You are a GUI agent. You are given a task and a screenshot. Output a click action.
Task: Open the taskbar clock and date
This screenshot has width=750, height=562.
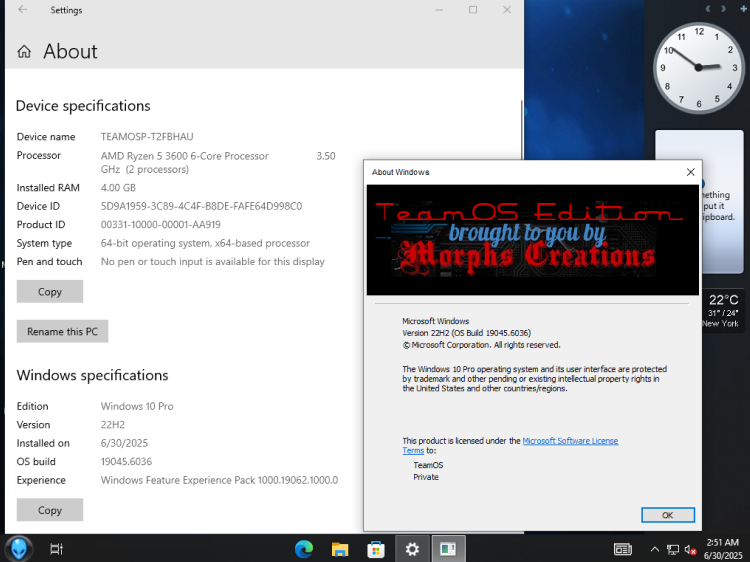coord(723,549)
